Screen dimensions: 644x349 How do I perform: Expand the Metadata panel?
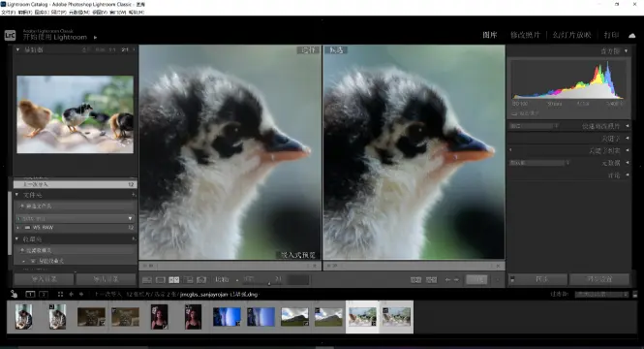pos(628,163)
